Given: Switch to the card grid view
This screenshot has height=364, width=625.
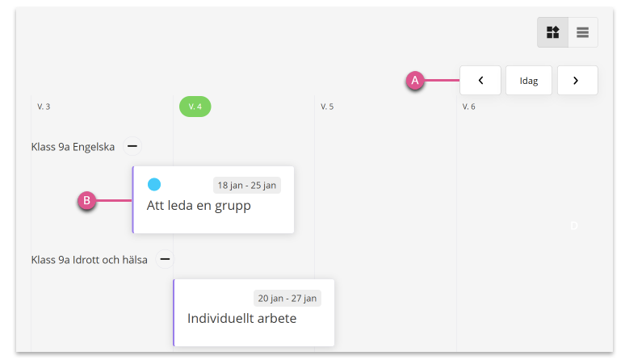Looking at the screenshot, I should click(x=553, y=32).
